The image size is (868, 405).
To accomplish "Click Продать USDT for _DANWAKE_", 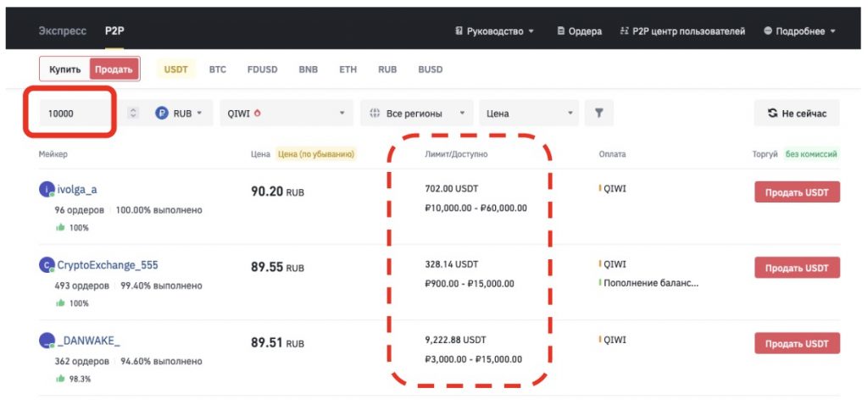I will (x=797, y=344).
